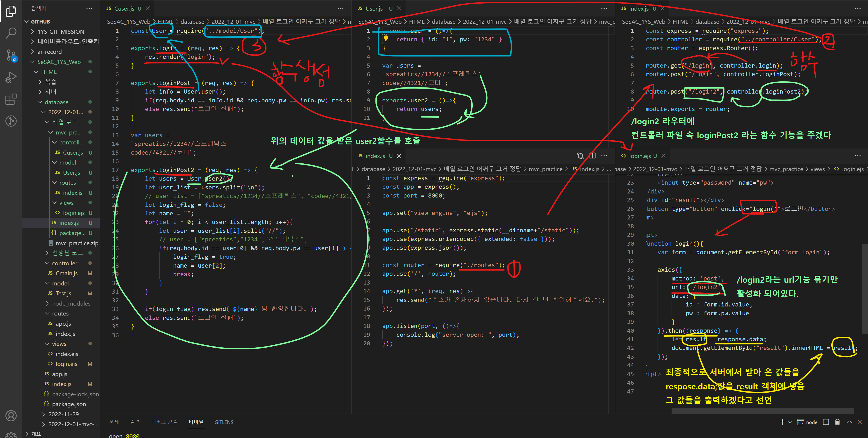Maximize the panel with the up chevron
This screenshot has width=868, height=438.
click(x=849, y=422)
